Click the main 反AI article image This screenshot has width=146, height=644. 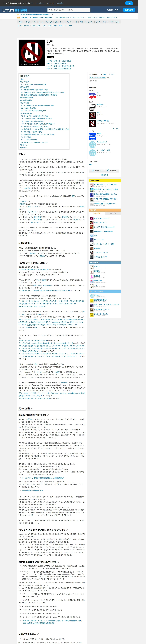(32, 53)
